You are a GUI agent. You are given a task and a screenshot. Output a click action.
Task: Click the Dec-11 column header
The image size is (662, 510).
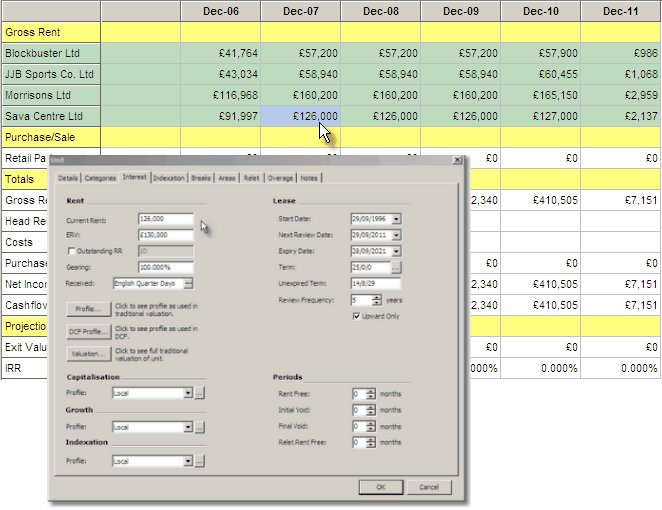point(621,11)
